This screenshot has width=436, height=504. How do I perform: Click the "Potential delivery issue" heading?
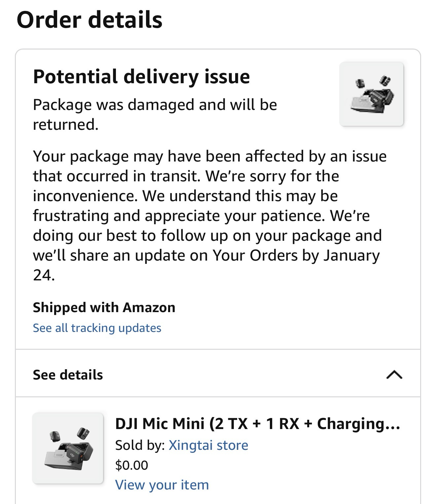click(141, 77)
